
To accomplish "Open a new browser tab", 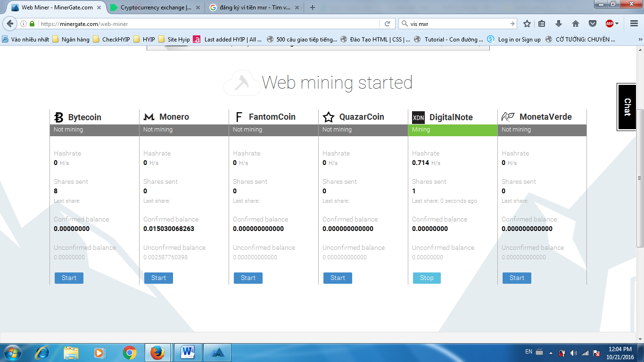I will (x=312, y=8).
